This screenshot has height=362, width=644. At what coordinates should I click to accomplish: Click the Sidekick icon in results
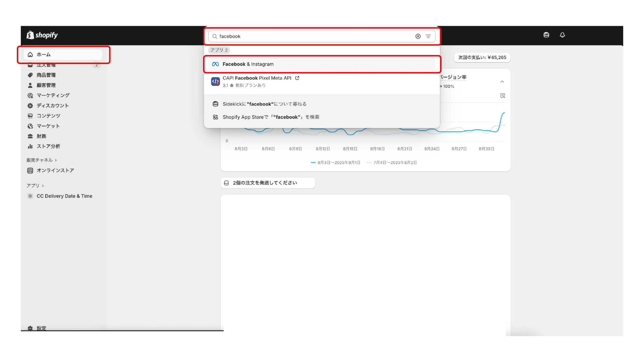pos(215,104)
